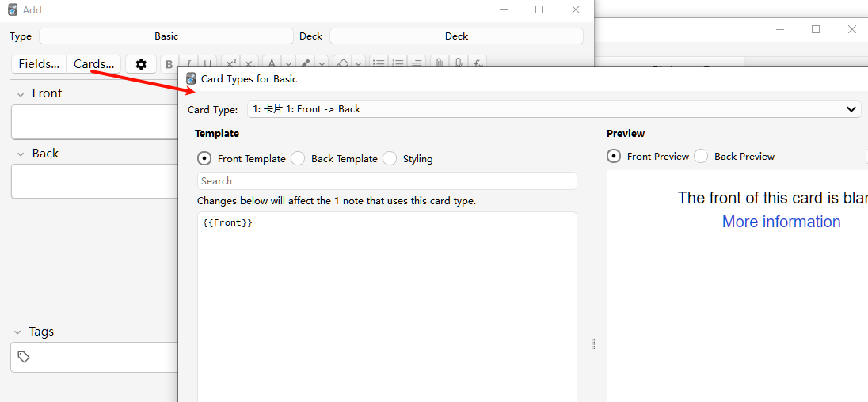This screenshot has width=868, height=402.
Task: Open the More information link
Action: point(781,222)
